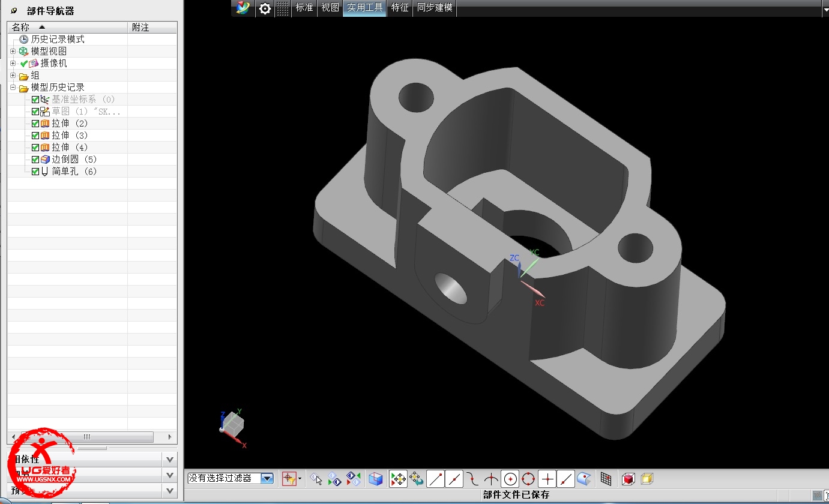The image size is (829, 504).
Task: Sort by the 名称 column header
Action: tap(67, 28)
